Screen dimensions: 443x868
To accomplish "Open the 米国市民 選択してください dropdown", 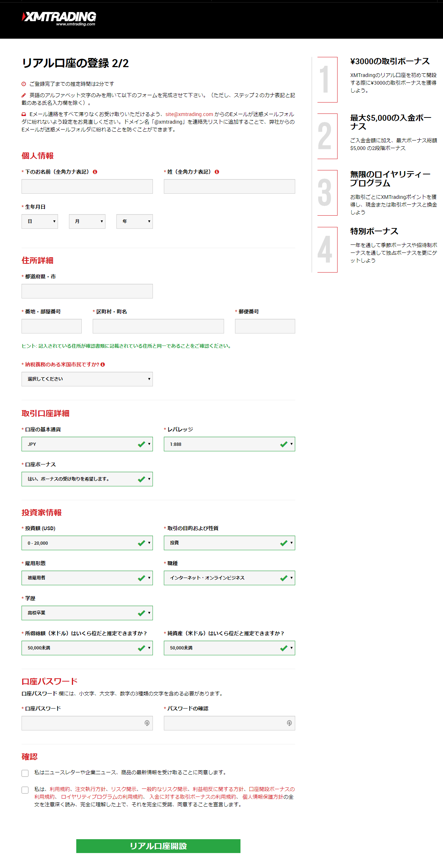I will pos(87,379).
